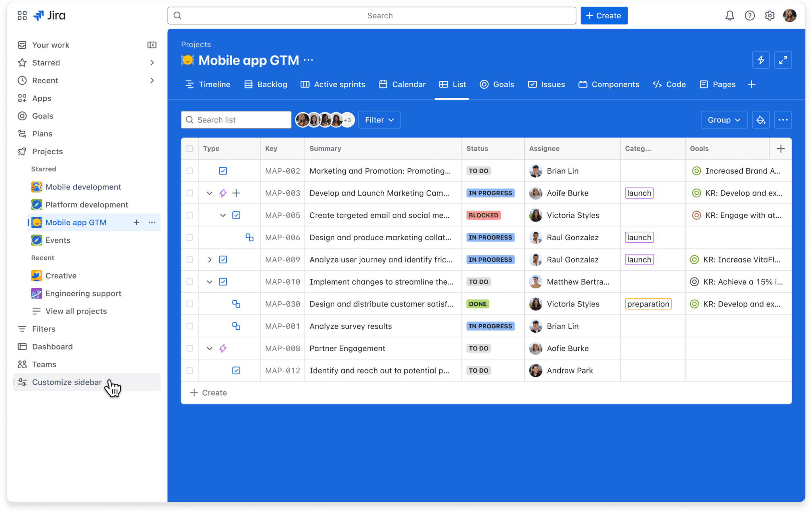Viewport: 812px width, 513px height.
Task: Open the settings gear icon
Action: 770,15
